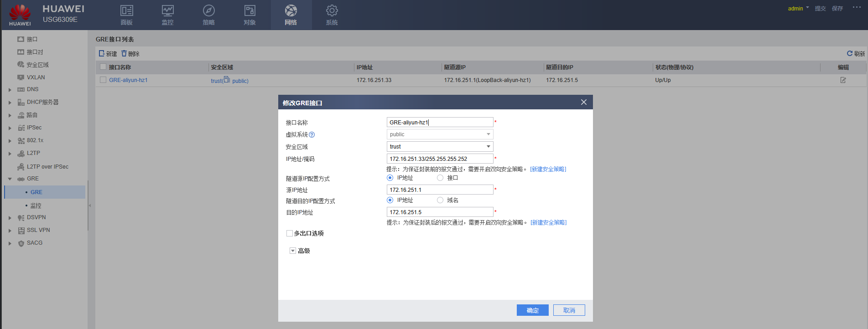Image resolution: width=868 pixels, height=329 pixels.
Task: Select 域名 radio for tunnel destination
Action: (x=440, y=200)
